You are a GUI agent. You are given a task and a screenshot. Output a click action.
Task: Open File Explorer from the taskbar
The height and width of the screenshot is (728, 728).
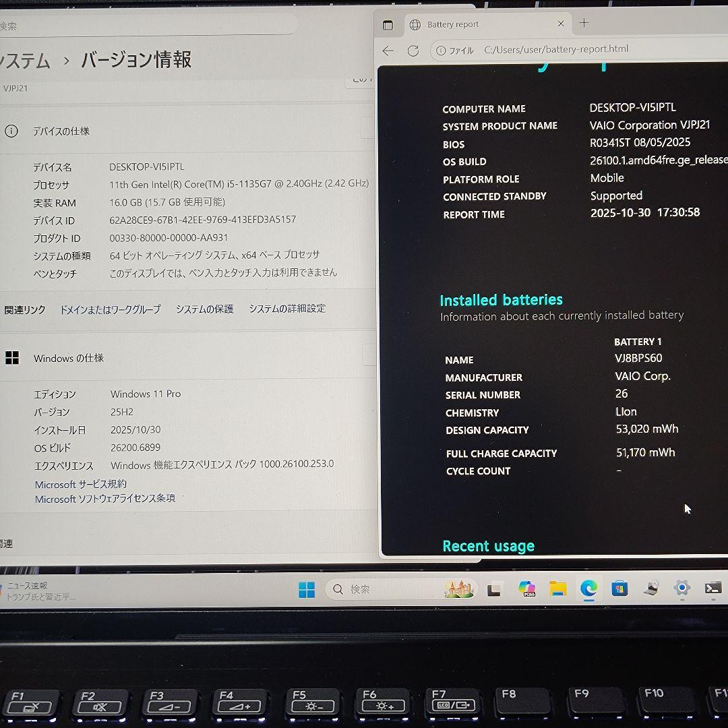coord(557,589)
